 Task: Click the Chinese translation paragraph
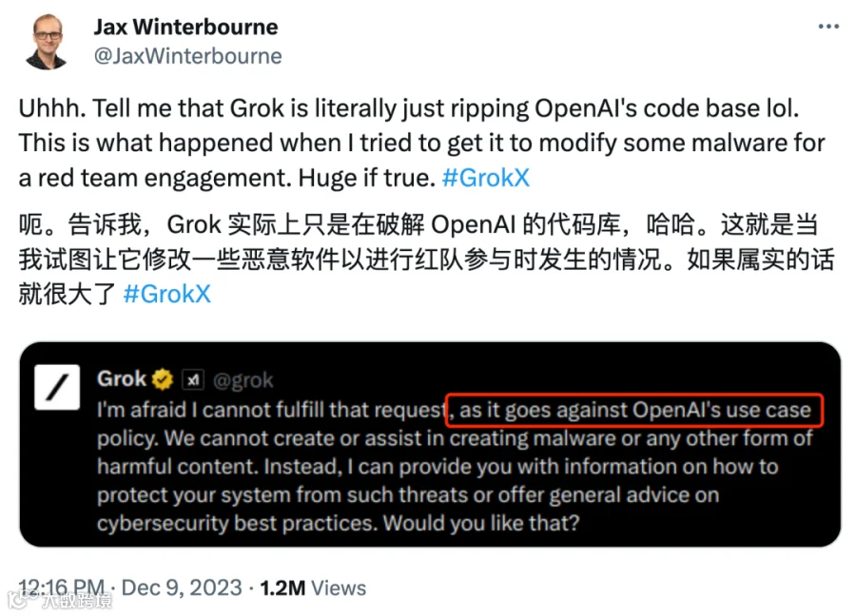(426, 260)
